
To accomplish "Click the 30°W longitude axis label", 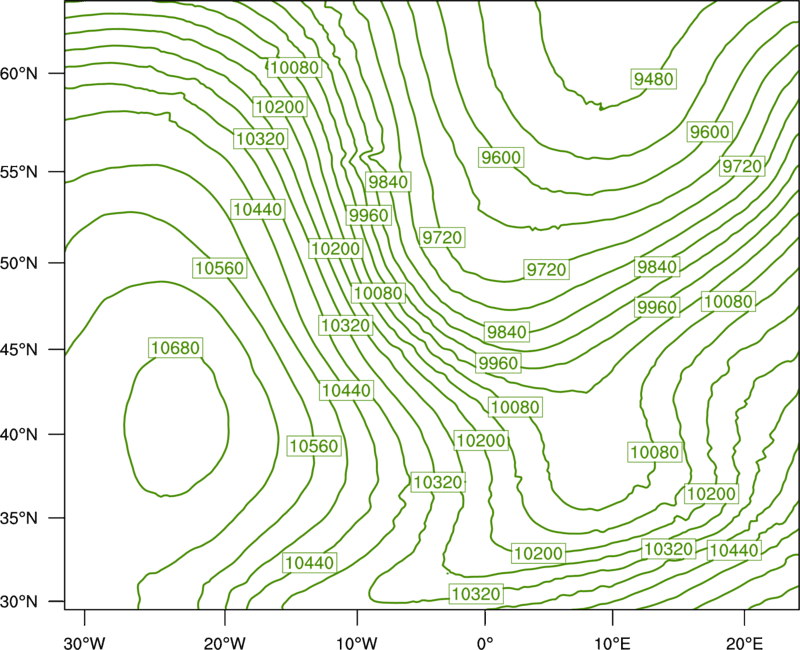I will pos(85,643).
